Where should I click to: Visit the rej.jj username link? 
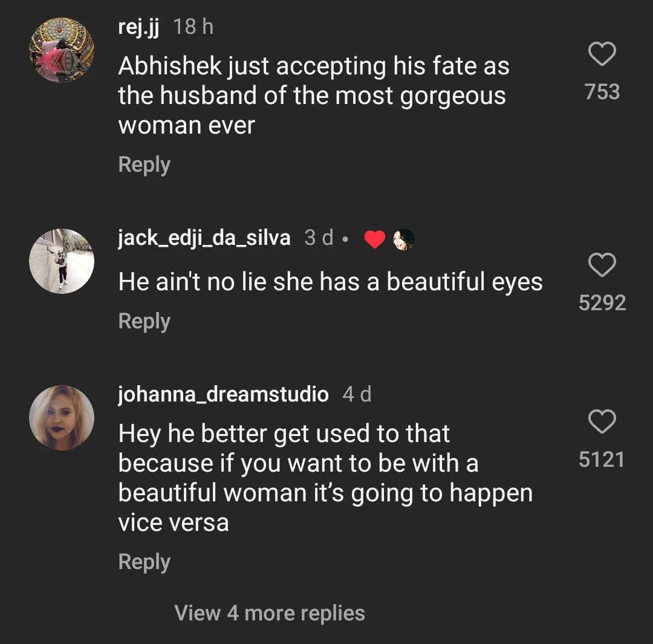point(138,27)
